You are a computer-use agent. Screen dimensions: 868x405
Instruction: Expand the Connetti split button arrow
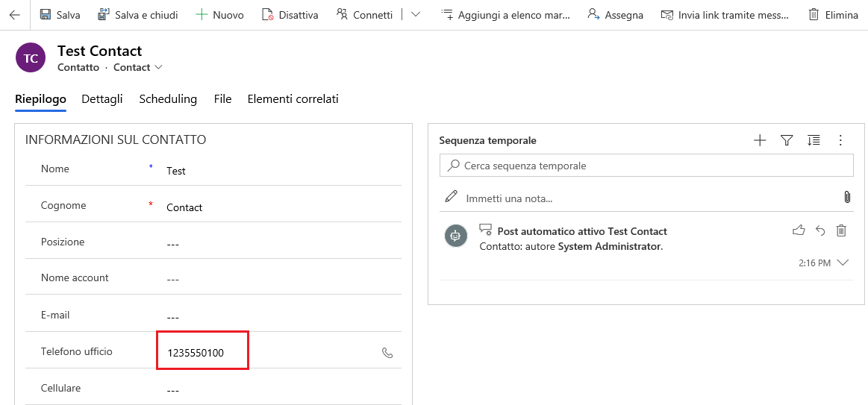pyautogui.click(x=416, y=15)
